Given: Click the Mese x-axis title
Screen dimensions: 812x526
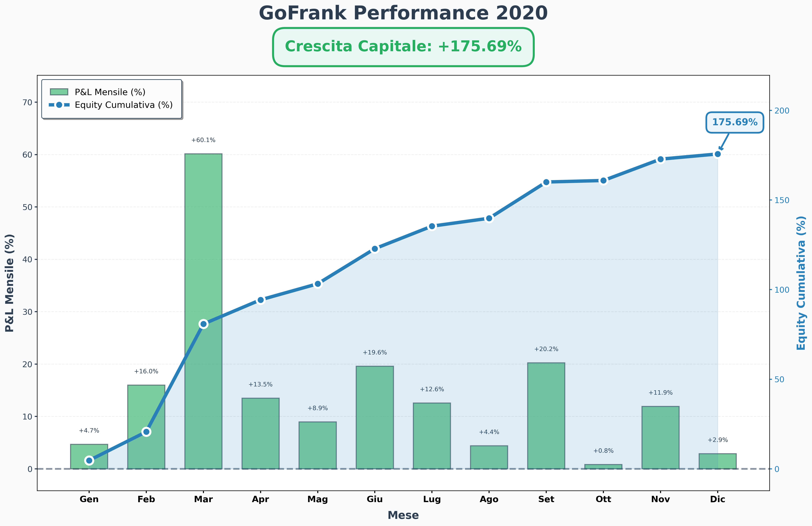Looking at the screenshot, I should [x=403, y=515].
